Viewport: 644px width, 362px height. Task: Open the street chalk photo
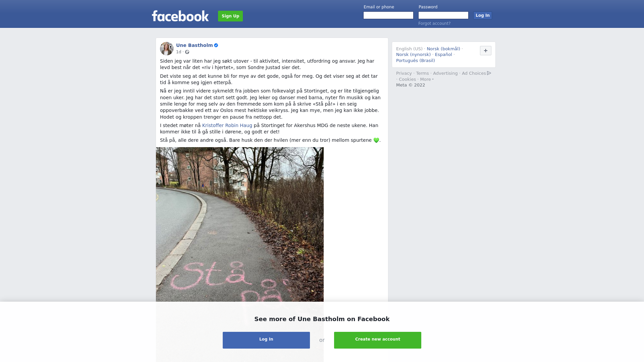[x=240, y=225]
